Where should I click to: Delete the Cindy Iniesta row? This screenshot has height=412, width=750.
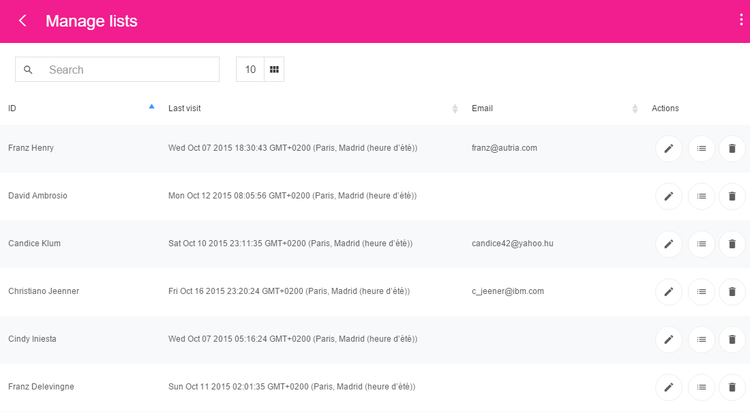tap(732, 339)
